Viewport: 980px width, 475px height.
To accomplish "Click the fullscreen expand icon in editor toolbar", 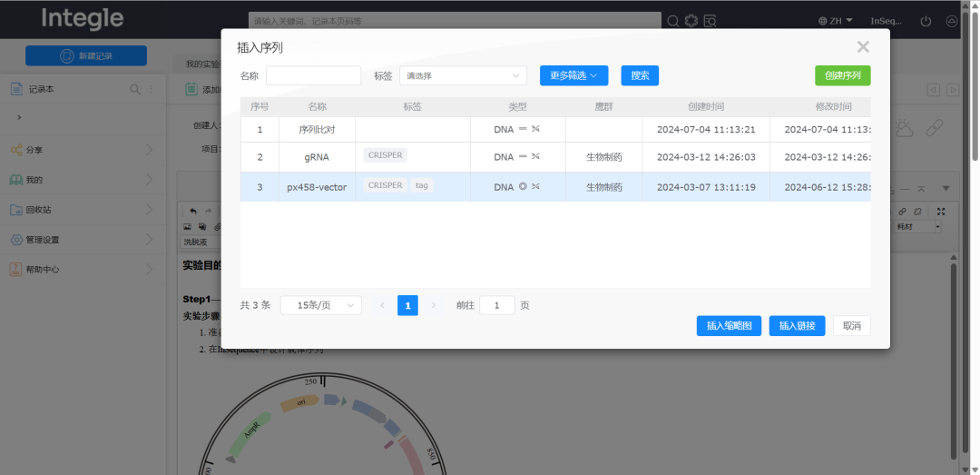I will pyautogui.click(x=941, y=211).
